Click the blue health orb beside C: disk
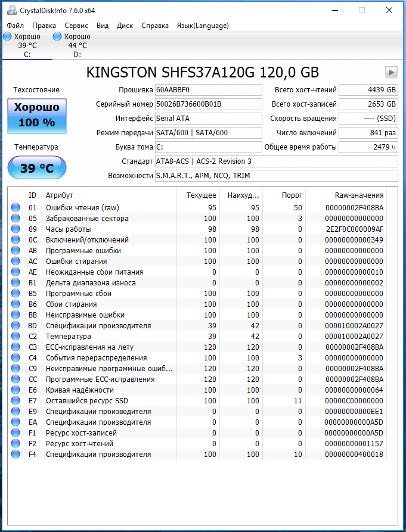The height and width of the screenshot is (532, 406). (x=8, y=37)
